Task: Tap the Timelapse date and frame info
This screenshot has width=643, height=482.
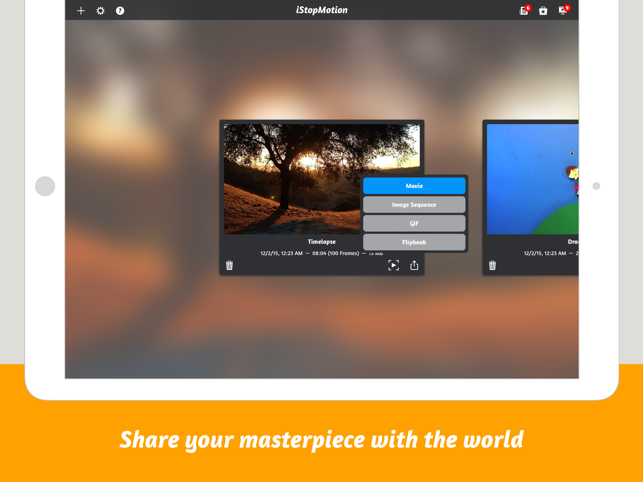Action: tap(310, 254)
